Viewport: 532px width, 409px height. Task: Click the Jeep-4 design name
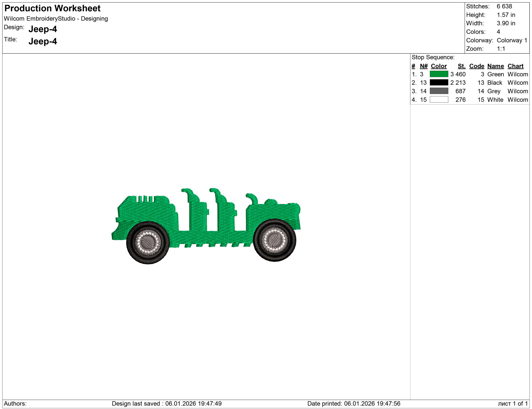[x=43, y=29]
